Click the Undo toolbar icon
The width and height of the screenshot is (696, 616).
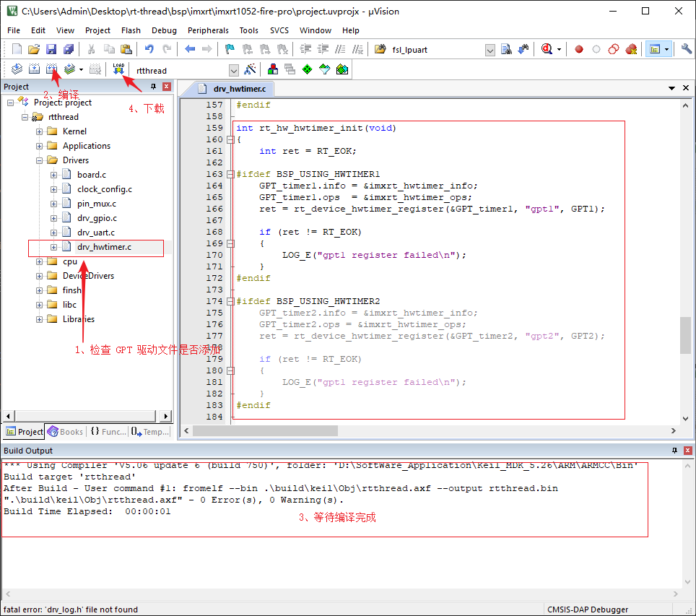click(149, 49)
